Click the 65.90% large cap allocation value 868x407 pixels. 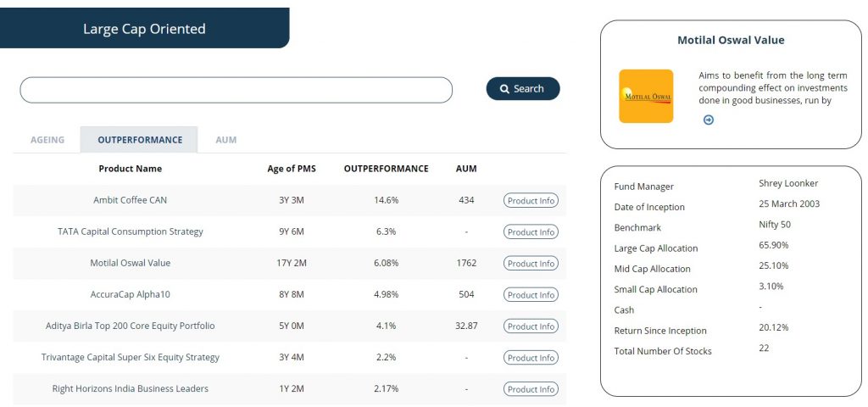pos(773,245)
